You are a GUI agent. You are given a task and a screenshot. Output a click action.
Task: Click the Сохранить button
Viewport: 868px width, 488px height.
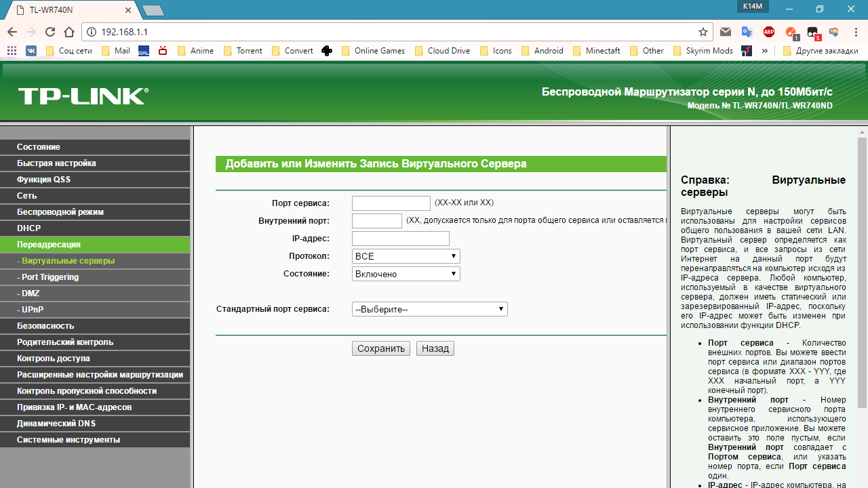tap(381, 348)
